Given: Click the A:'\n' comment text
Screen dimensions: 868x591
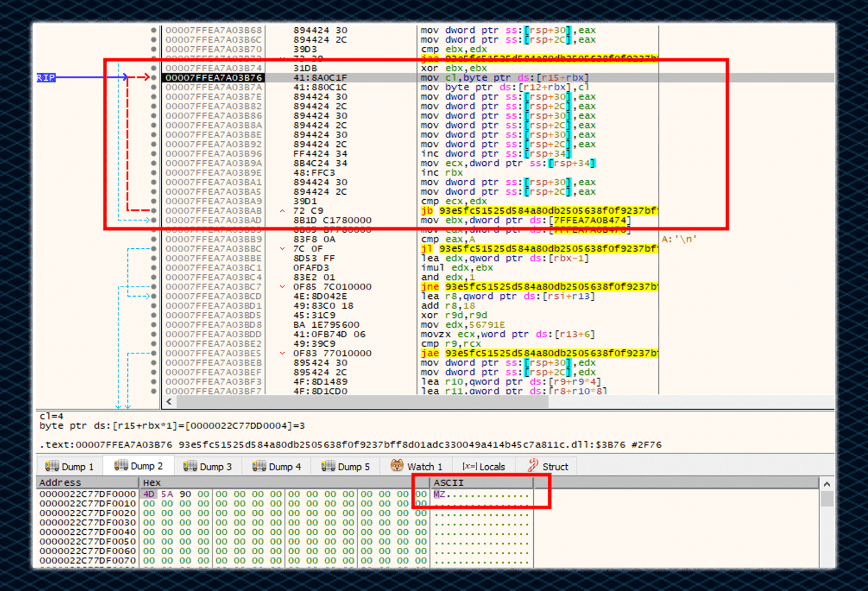Looking at the screenshot, I should point(679,239).
